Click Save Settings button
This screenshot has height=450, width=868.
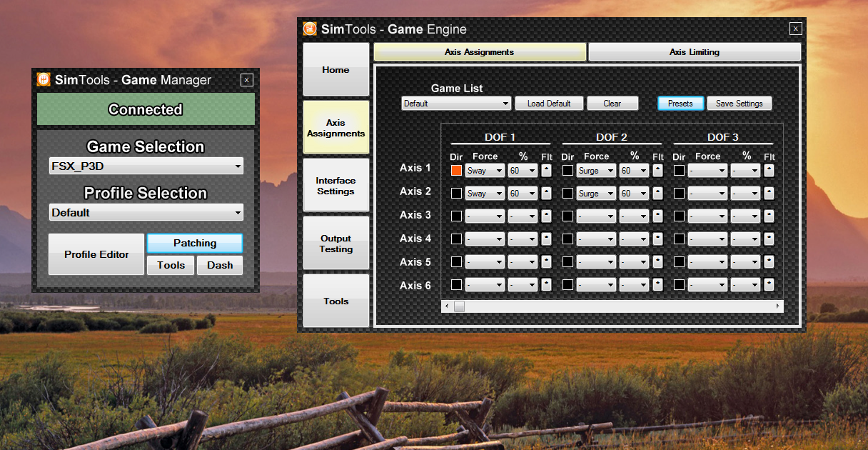[740, 104]
